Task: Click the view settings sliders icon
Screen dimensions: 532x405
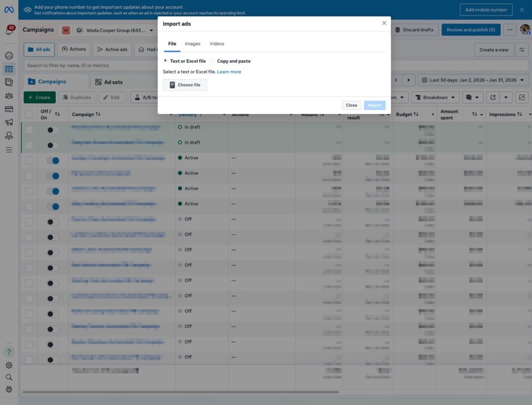Action: (522, 50)
